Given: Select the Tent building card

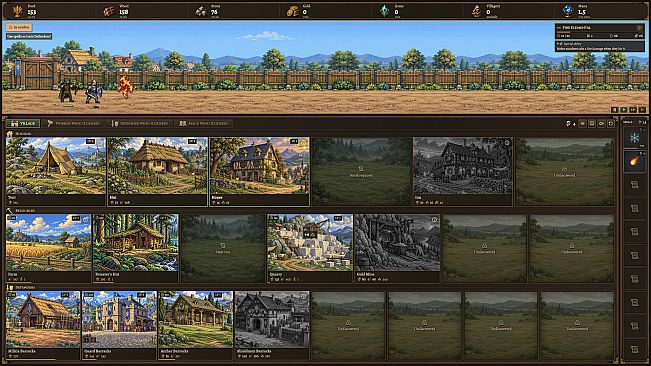Looking at the screenshot, I should [56, 172].
